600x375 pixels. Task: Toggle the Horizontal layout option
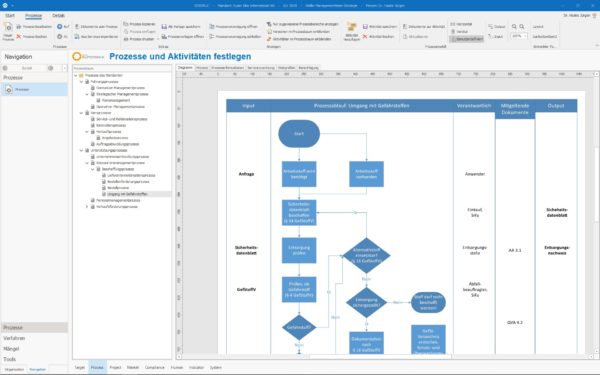pyautogui.click(x=461, y=24)
